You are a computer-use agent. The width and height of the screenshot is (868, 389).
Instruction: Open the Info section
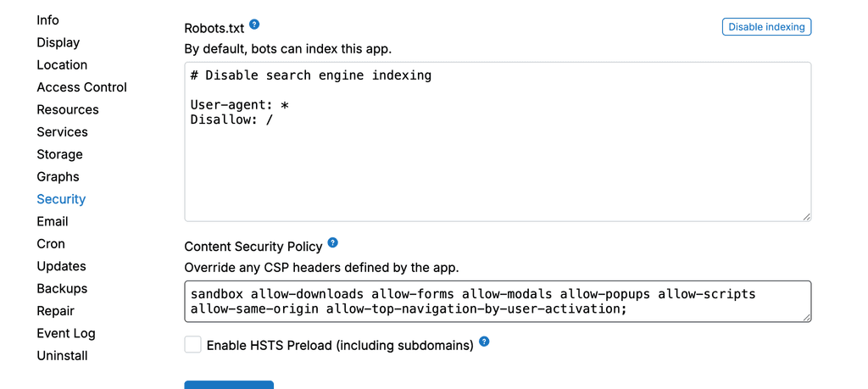[x=47, y=20]
